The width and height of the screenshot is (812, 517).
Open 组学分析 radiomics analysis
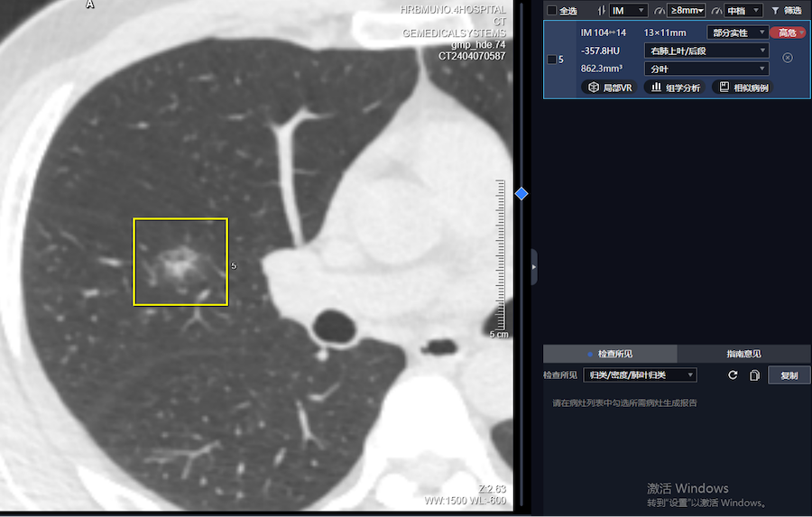[676, 88]
